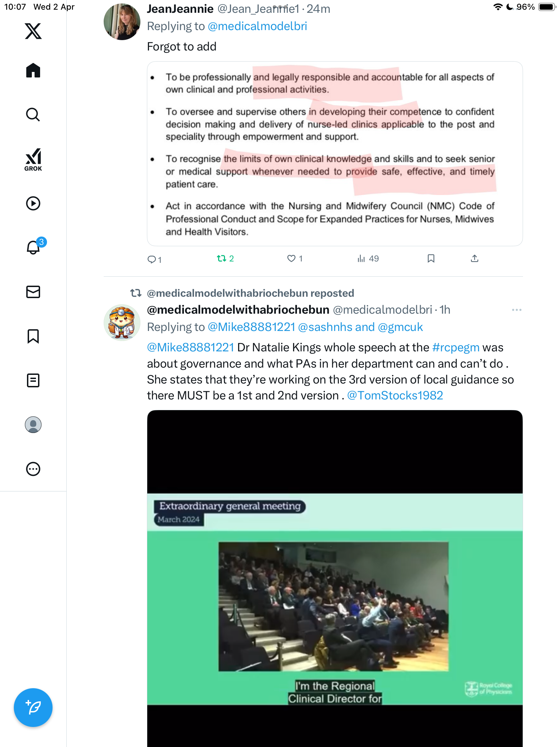
Task: Bookmark JeanJeannie's tweet
Action: tap(431, 258)
